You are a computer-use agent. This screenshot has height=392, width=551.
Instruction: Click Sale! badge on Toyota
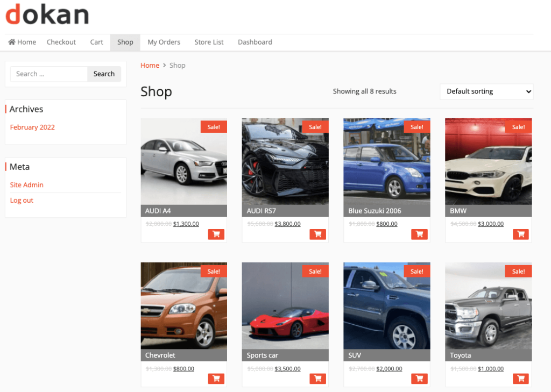tap(518, 271)
